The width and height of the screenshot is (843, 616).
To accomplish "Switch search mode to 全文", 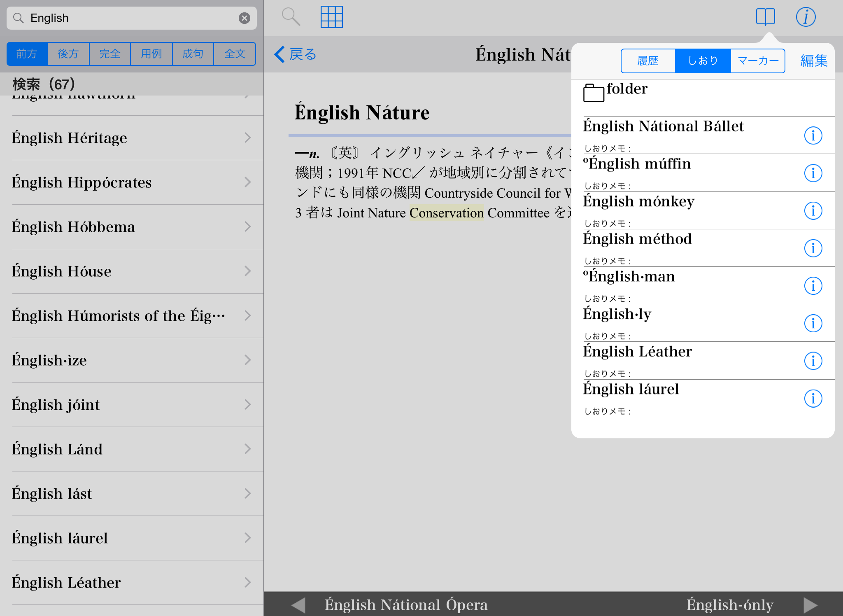I will [235, 54].
